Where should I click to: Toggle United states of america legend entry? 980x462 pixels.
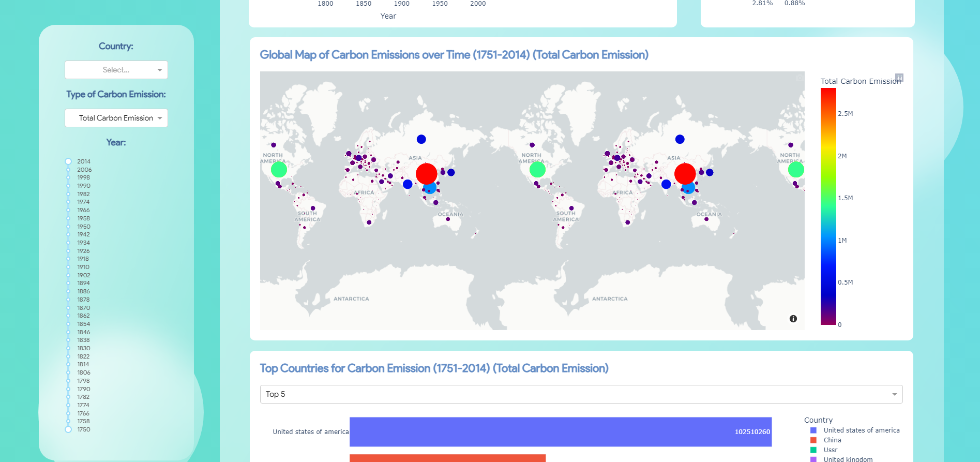862,430
